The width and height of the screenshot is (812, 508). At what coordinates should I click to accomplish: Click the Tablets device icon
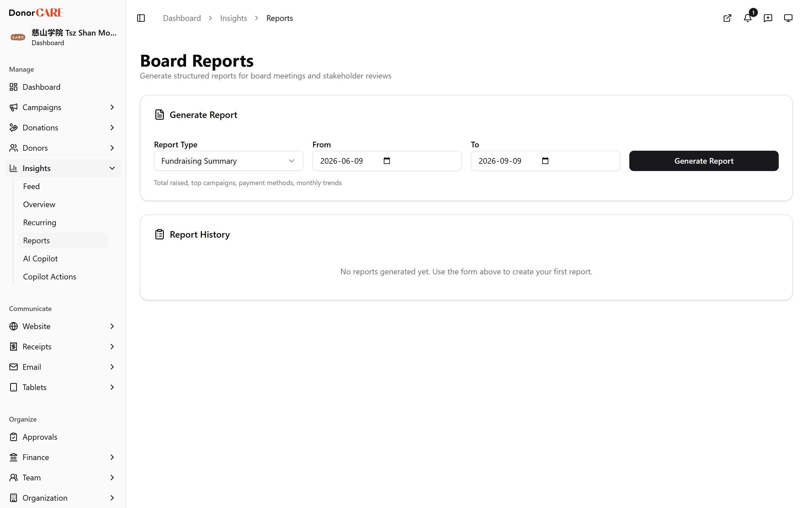pyautogui.click(x=14, y=387)
